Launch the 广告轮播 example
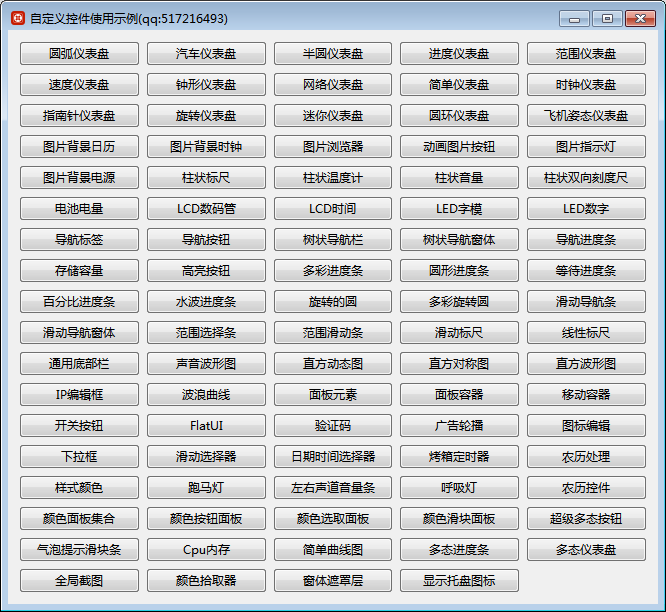Screen dimensions: 666x612 click(x=459, y=426)
